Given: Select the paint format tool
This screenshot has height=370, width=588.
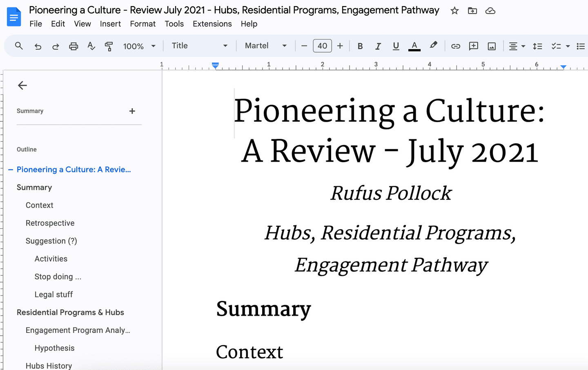Looking at the screenshot, I should (109, 46).
